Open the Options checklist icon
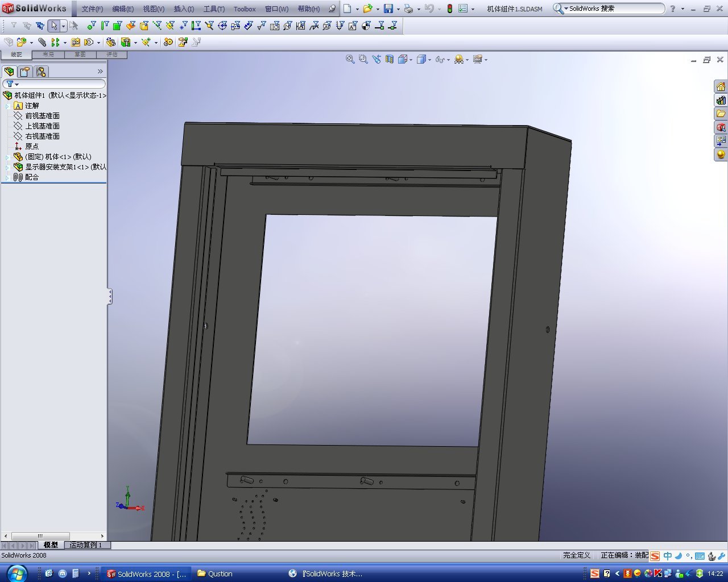728x582 pixels. coord(463,9)
